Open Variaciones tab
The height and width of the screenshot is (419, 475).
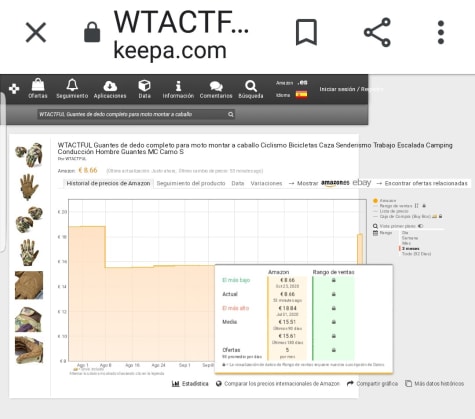pos(266,183)
